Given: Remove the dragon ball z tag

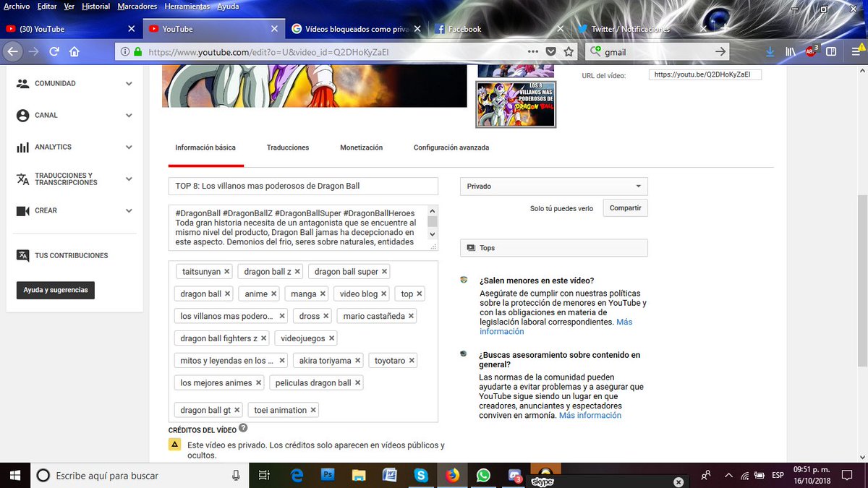Looking at the screenshot, I should tap(297, 272).
